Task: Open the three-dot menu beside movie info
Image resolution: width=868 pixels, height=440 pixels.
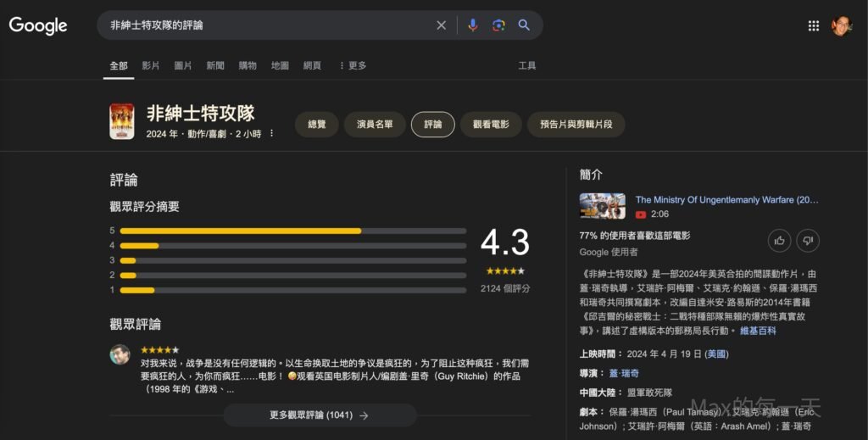Action: click(x=271, y=134)
